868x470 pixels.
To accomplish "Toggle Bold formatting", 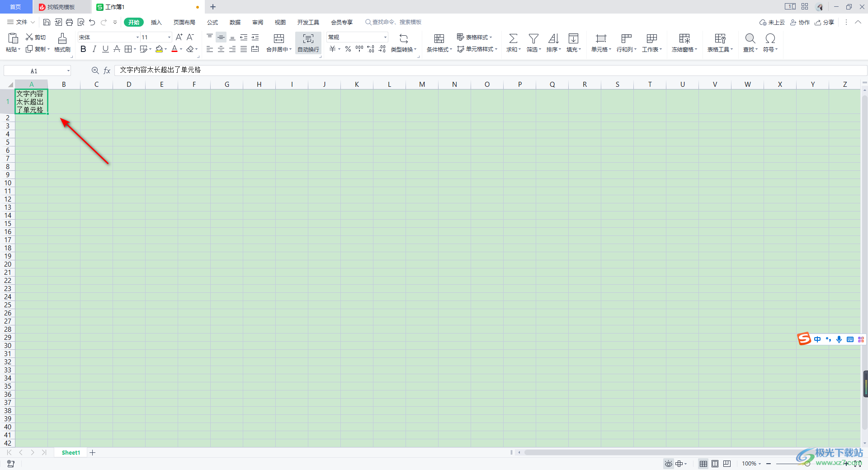I will click(x=83, y=49).
